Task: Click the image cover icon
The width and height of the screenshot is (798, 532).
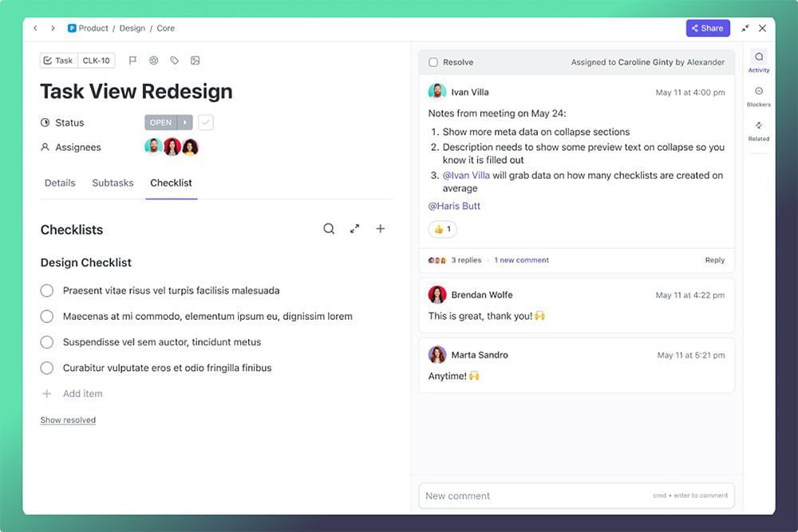Action: [196, 61]
